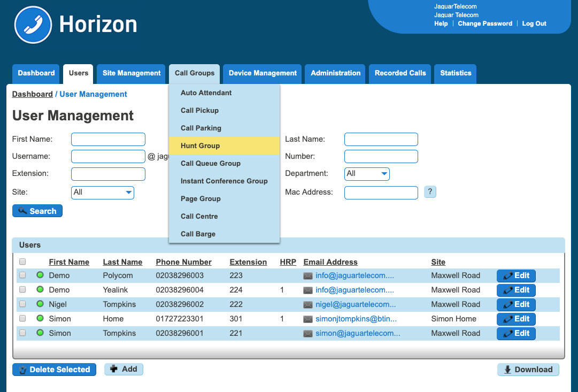Click green status dot for Demo Polycom
The image size is (578, 392).
[40, 275]
